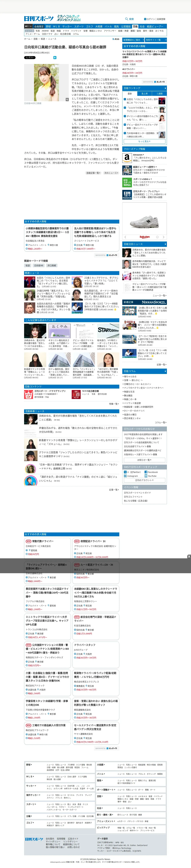
Task: Open お知らせ一覧 button
Action: click(x=144, y=460)
